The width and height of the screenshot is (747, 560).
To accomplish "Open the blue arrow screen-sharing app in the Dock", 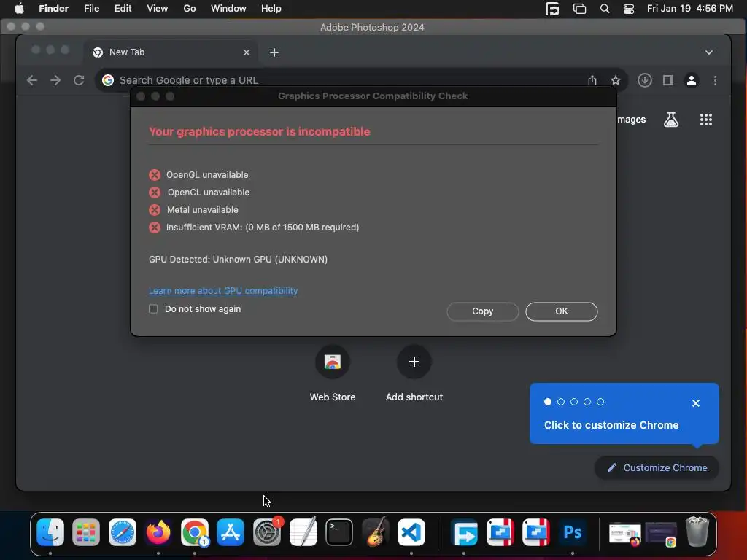I will [464, 532].
